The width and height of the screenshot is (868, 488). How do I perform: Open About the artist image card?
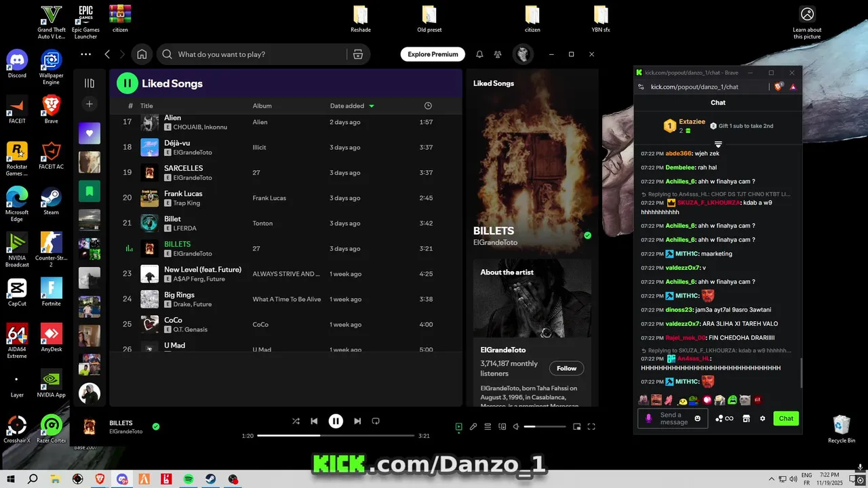532,298
